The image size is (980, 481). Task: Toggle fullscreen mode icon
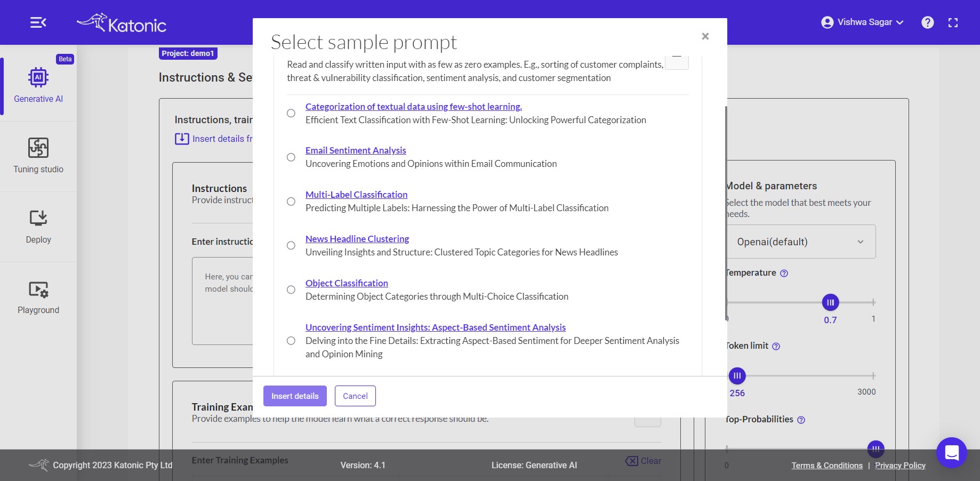(x=953, y=22)
